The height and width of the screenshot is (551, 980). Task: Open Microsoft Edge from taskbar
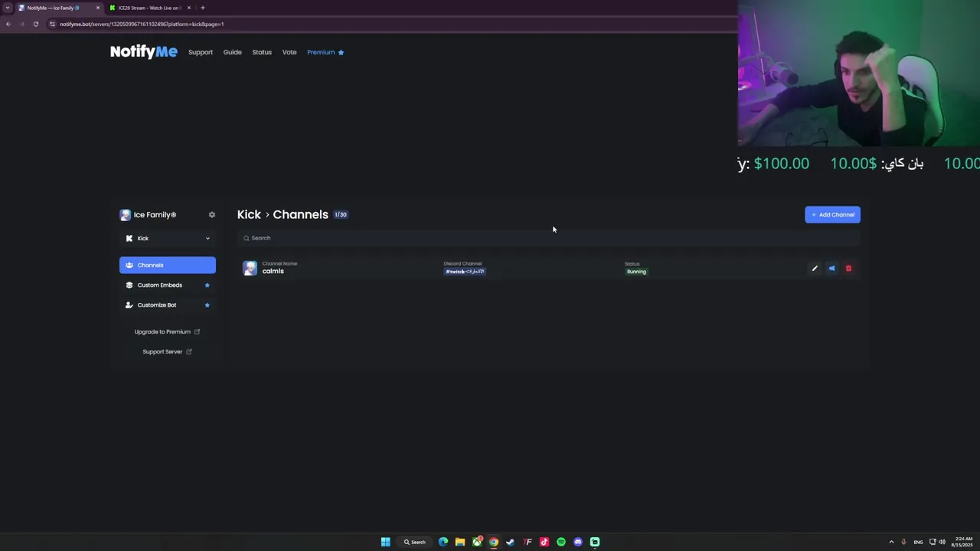click(443, 542)
